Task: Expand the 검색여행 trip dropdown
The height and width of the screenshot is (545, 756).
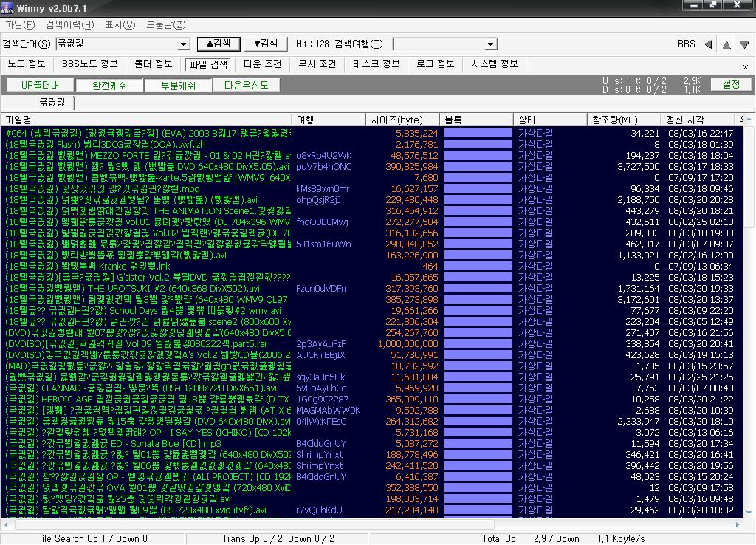Action: [x=490, y=44]
